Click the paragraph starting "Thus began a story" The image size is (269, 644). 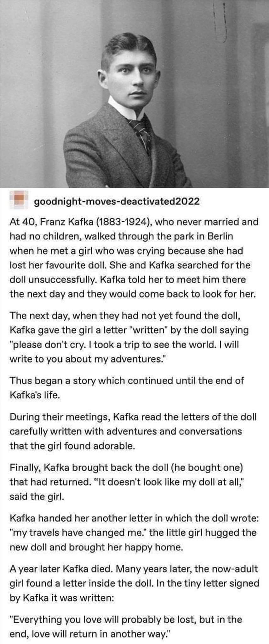pos(127,387)
